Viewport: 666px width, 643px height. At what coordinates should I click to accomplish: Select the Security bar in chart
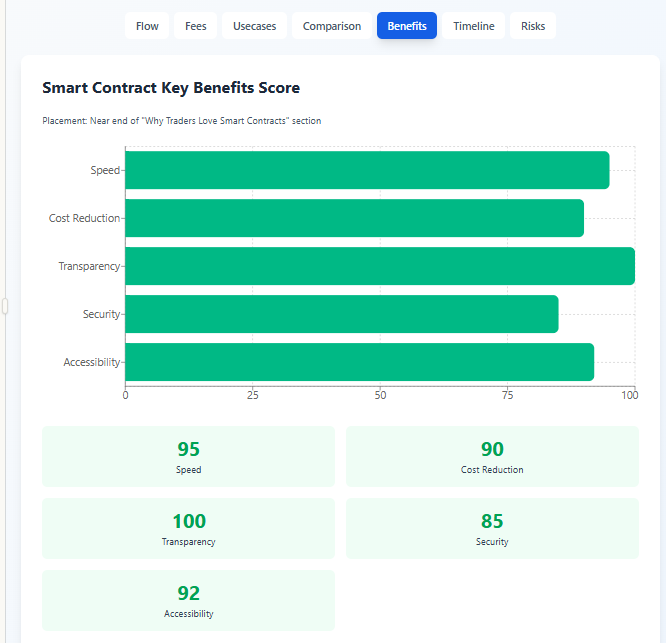coord(341,314)
